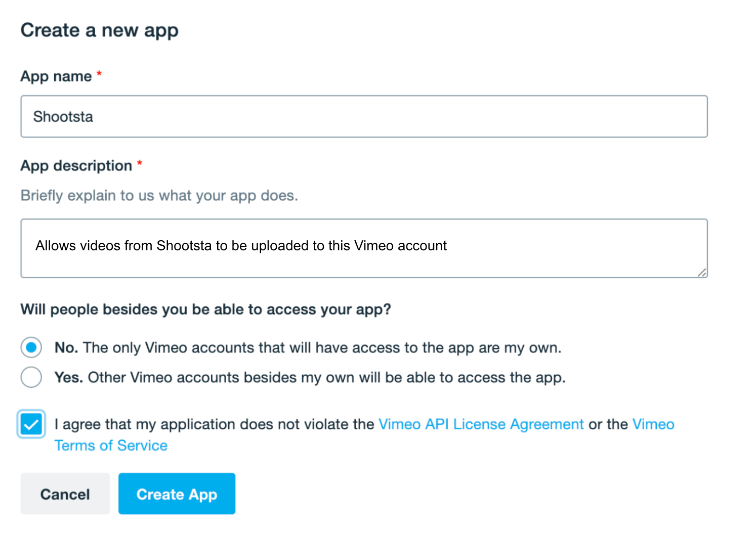Click the App name input field

point(363,117)
